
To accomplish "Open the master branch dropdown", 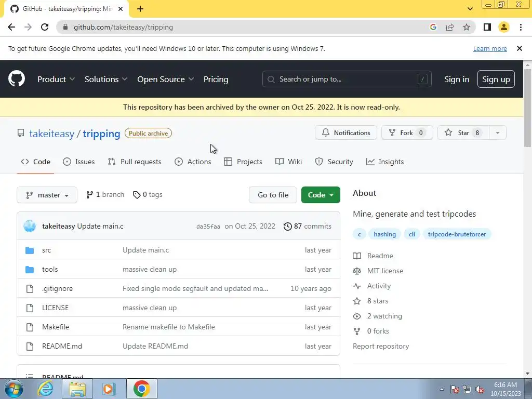I will tap(47, 195).
